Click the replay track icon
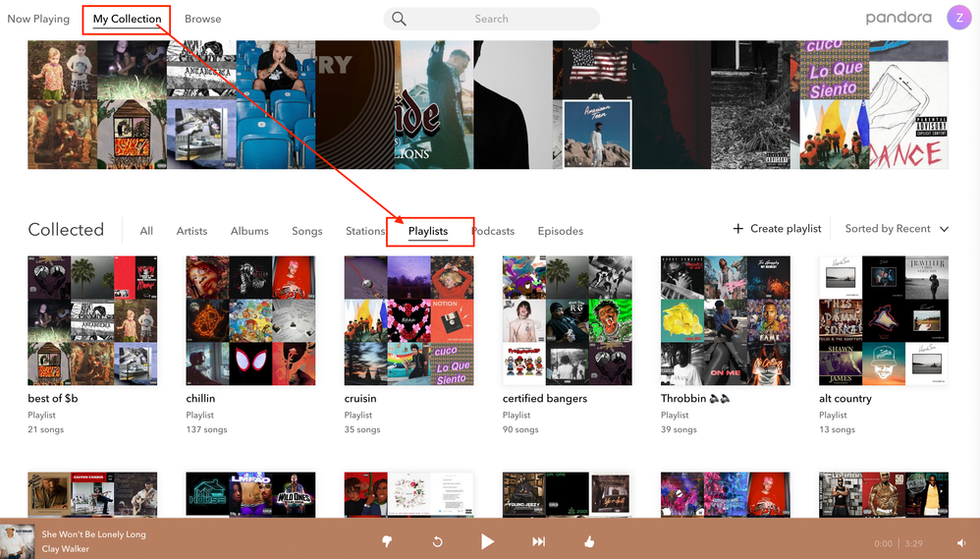This screenshot has width=980, height=559. (437, 541)
